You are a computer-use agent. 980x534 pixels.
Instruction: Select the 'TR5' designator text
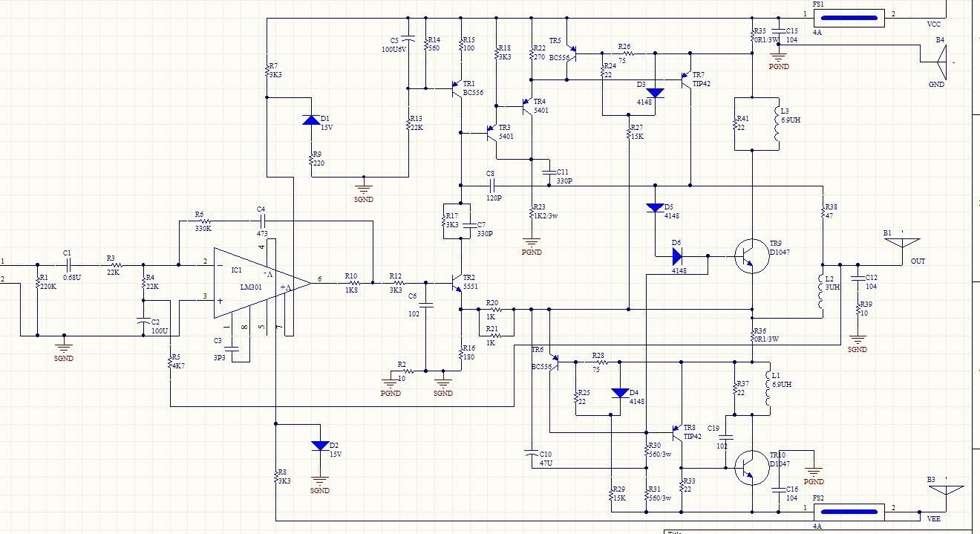point(555,40)
